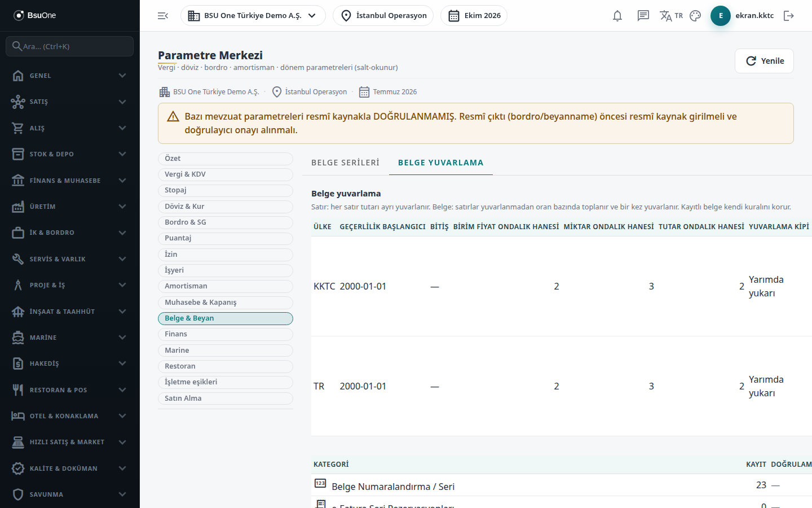Image resolution: width=812 pixels, height=508 pixels.
Task: Click the Stok & Depo box icon
Action: coord(18,154)
